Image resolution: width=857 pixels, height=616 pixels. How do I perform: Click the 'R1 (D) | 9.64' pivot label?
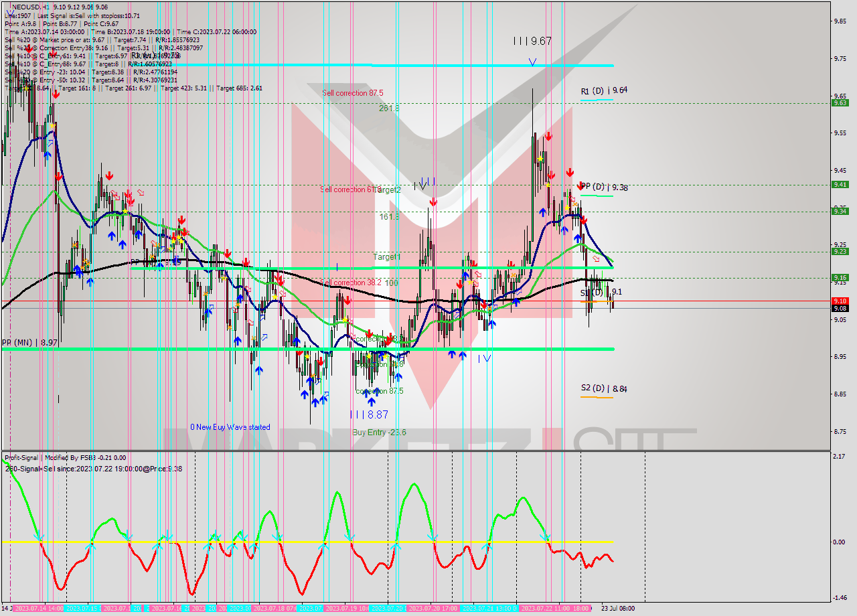604,90
